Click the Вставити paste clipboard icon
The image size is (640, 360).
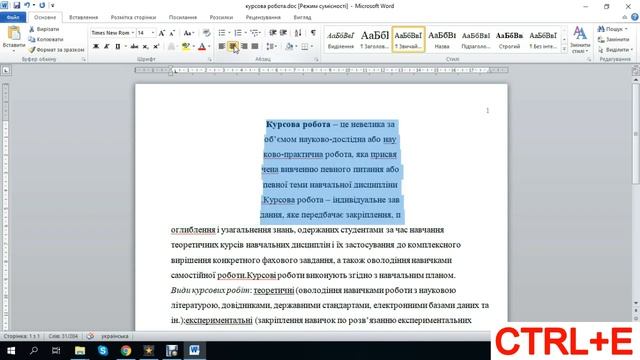[14, 33]
